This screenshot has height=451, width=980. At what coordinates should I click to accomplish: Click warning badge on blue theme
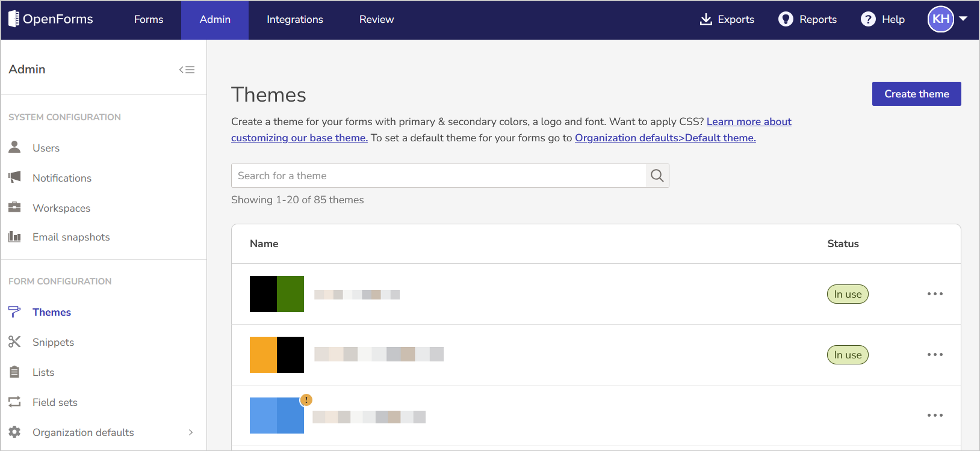point(306,400)
